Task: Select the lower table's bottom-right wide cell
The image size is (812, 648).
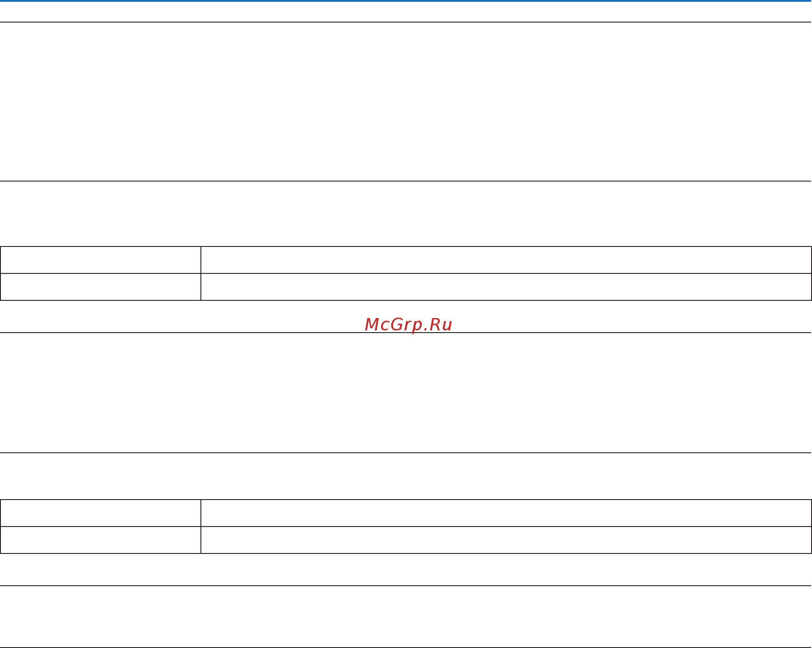Action: tap(506, 540)
